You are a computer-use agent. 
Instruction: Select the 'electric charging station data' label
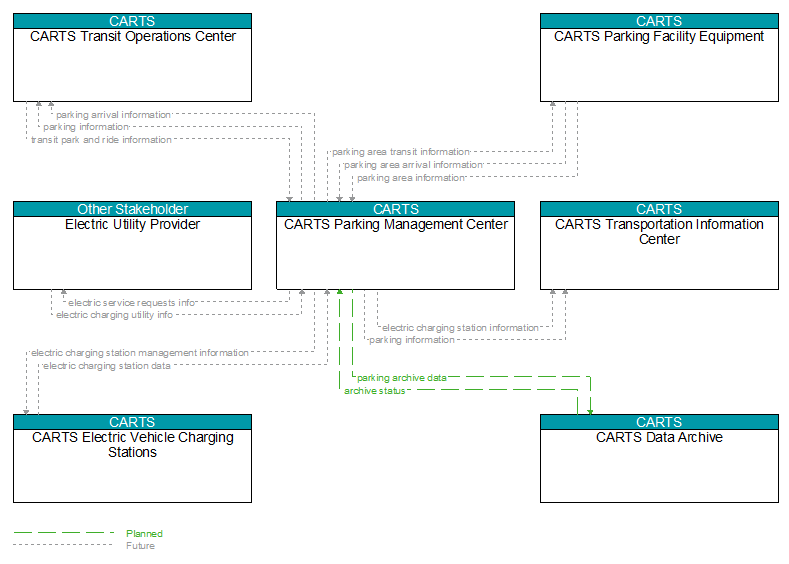coord(107,366)
